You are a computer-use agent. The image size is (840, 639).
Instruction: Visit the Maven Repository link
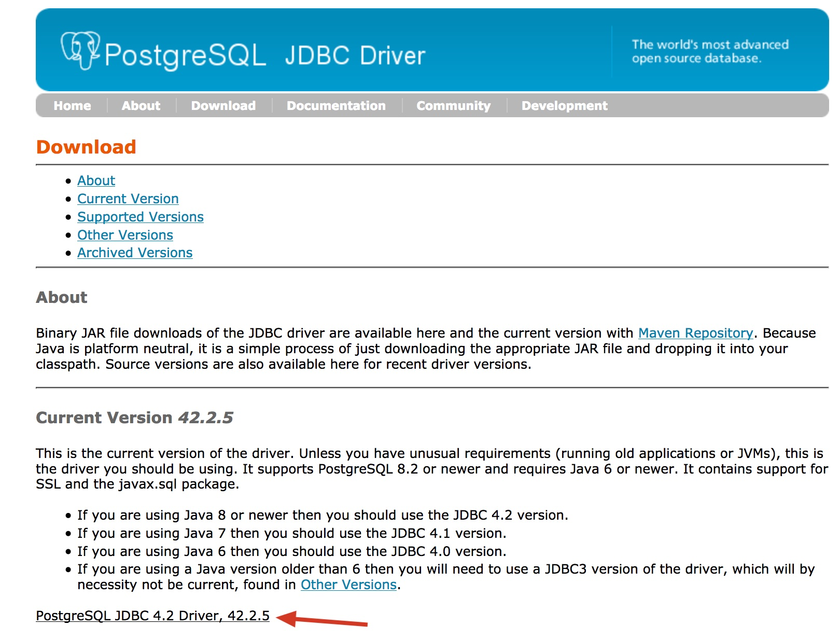coord(695,333)
